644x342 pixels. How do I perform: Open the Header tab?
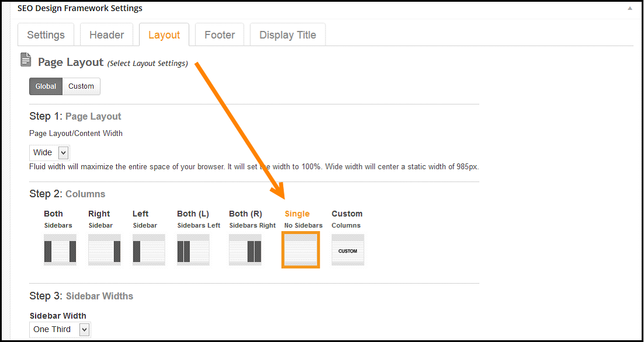click(107, 35)
